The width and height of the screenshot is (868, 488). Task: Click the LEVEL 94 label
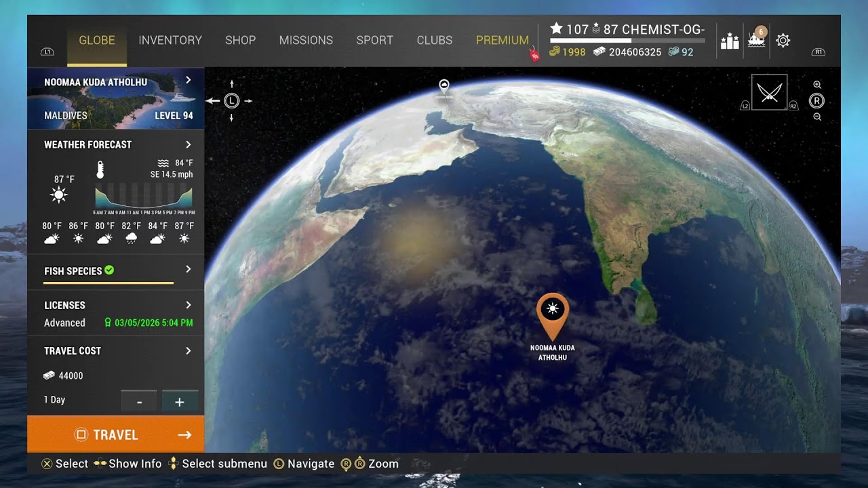(x=174, y=115)
